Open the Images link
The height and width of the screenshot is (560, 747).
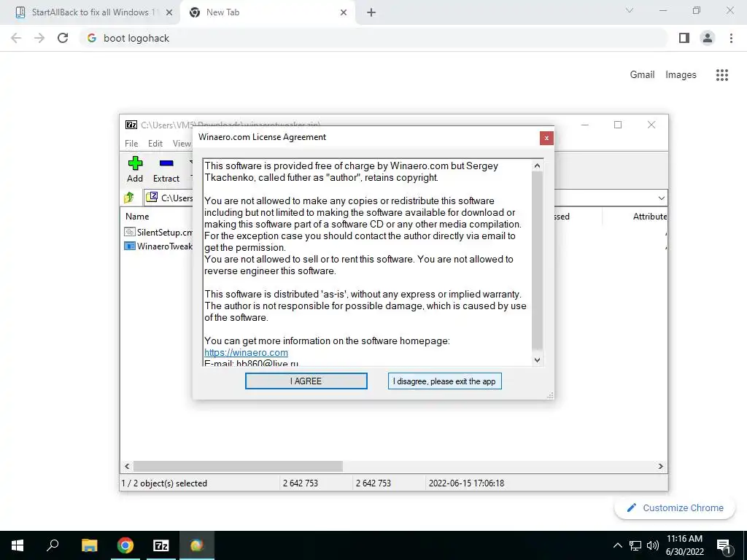tap(681, 75)
